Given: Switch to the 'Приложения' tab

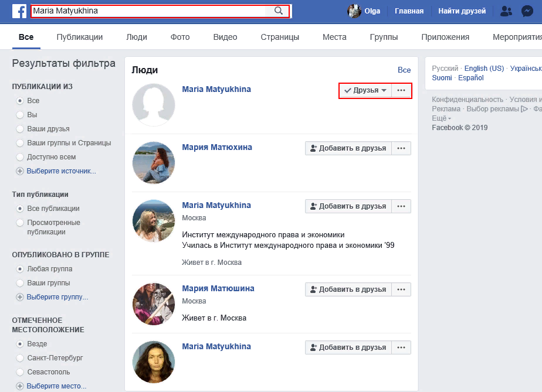Looking at the screenshot, I should [445, 37].
